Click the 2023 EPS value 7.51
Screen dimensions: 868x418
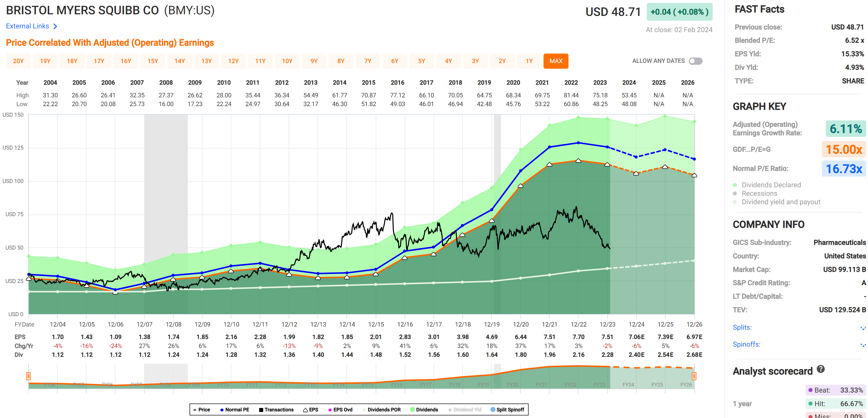point(607,337)
